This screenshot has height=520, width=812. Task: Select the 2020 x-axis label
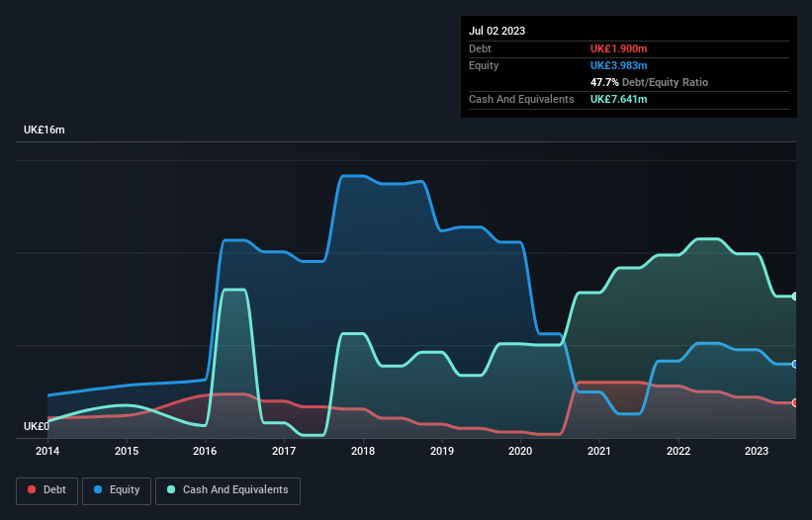click(520, 451)
